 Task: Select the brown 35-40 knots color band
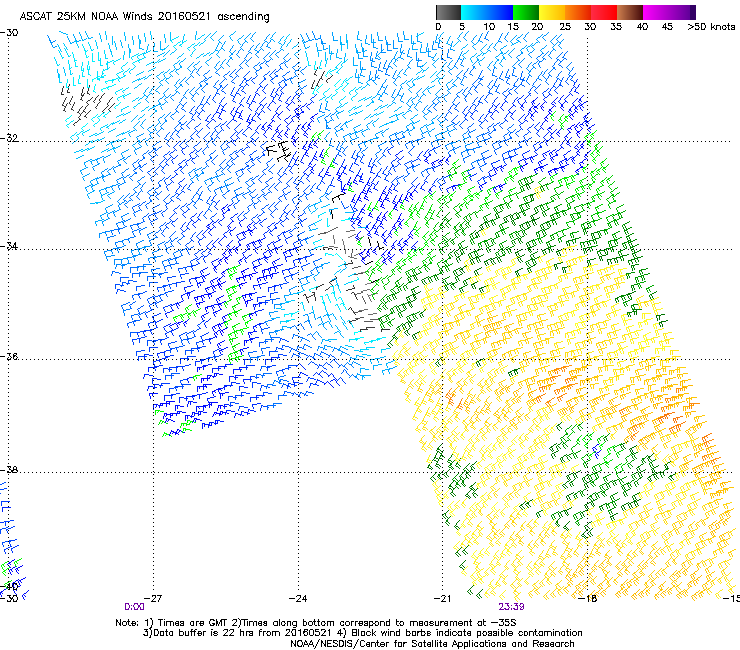(x=630, y=12)
